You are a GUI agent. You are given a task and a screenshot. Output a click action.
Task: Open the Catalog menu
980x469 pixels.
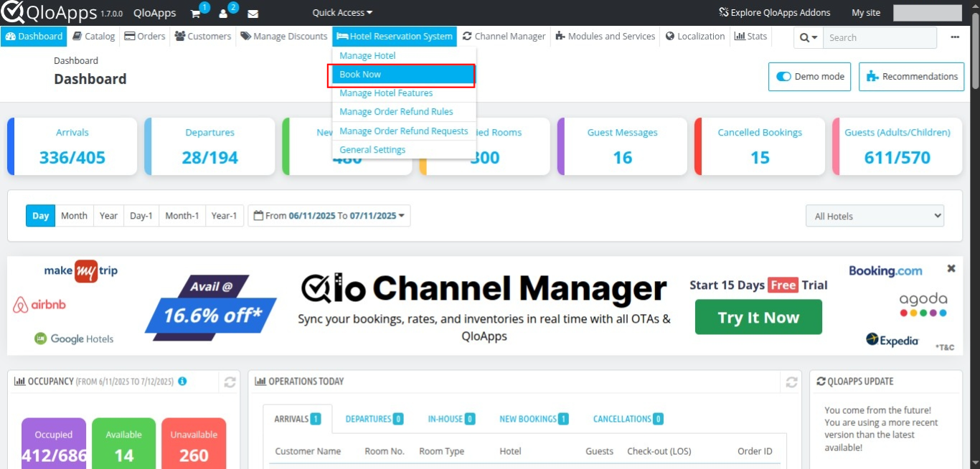[94, 37]
